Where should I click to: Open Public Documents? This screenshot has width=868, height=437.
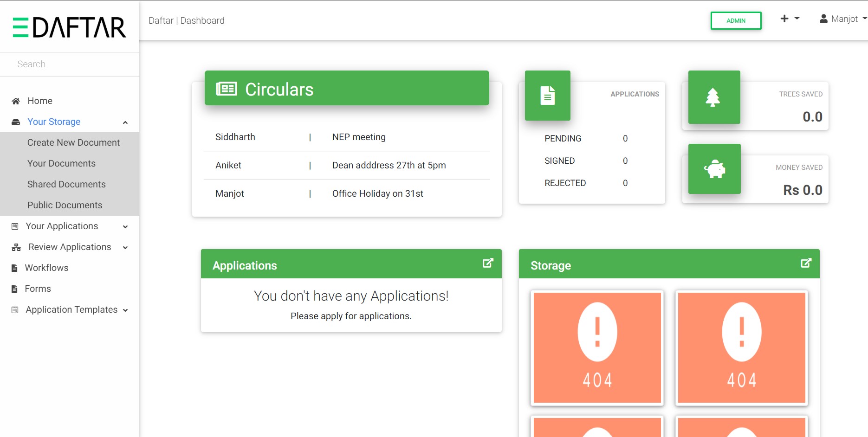65,205
